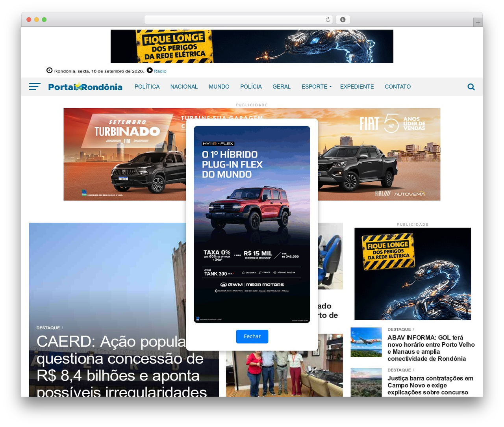Viewport: 504px width, 427px height.
Task: Click DESTAQUE tag above CAERD headline
Action: pos(48,328)
